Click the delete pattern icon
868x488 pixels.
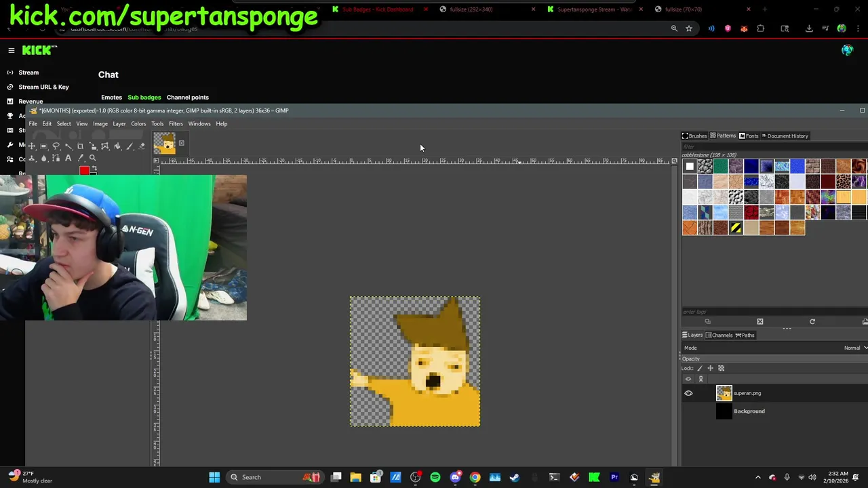[x=760, y=321]
